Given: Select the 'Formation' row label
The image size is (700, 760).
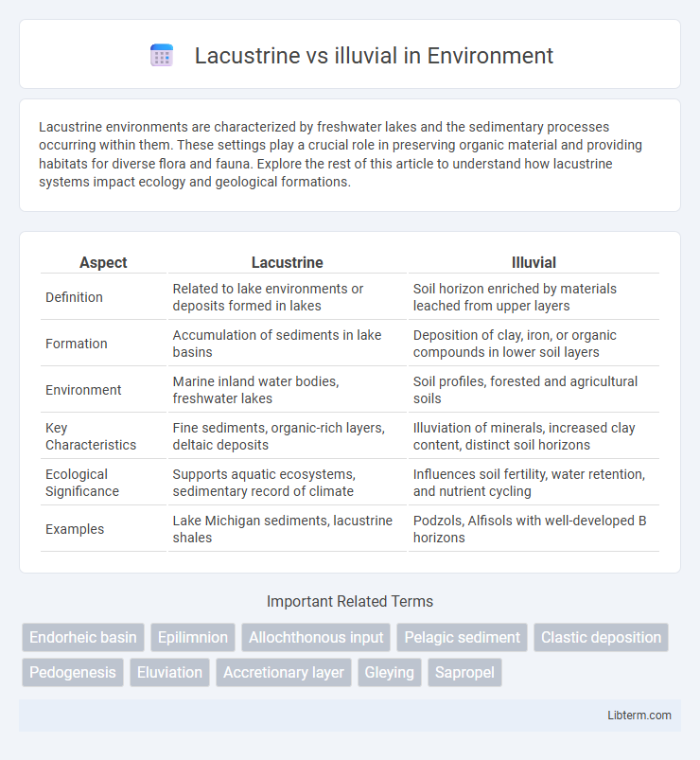Looking at the screenshot, I should 77,344.
